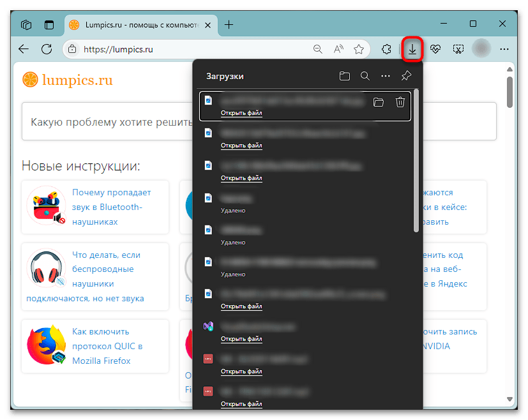This screenshot has width=528, height=420.
Task: Open the Extensions puzzle icon
Action: coord(386,49)
